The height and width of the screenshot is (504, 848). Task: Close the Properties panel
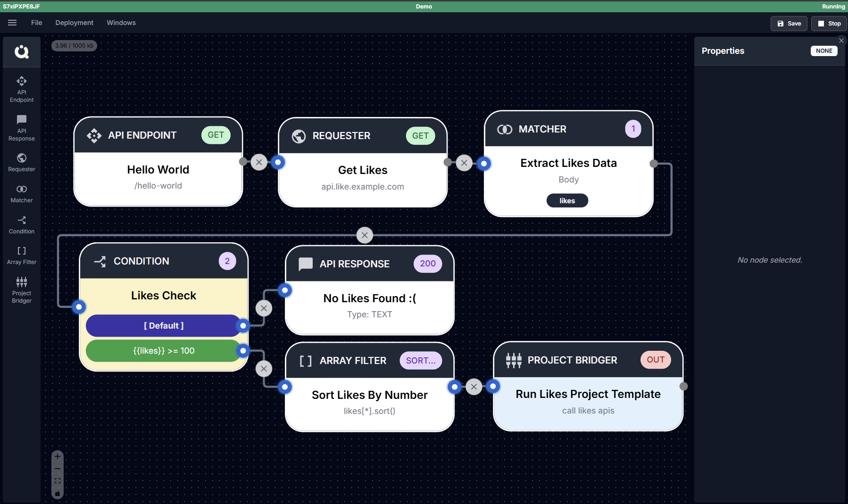841,41
